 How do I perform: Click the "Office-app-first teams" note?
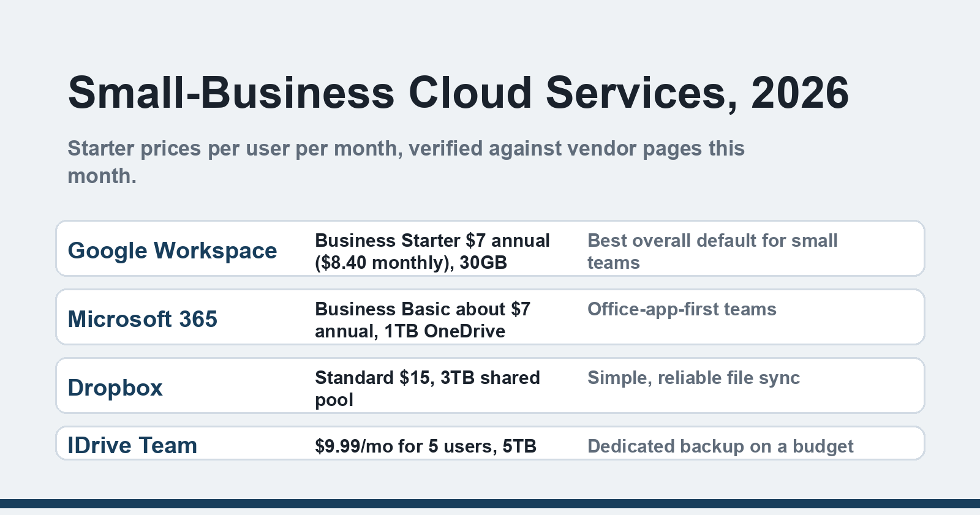pyautogui.click(x=682, y=309)
